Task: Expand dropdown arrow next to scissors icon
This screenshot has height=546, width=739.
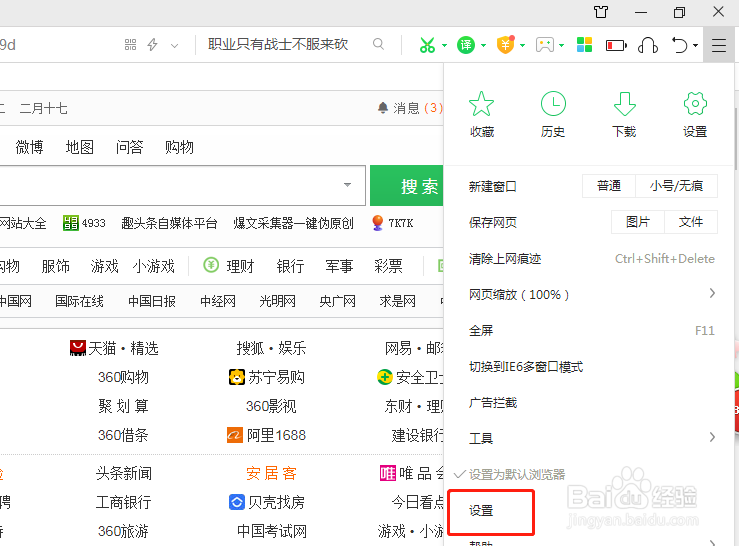Action: pyautogui.click(x=444, y=45)
